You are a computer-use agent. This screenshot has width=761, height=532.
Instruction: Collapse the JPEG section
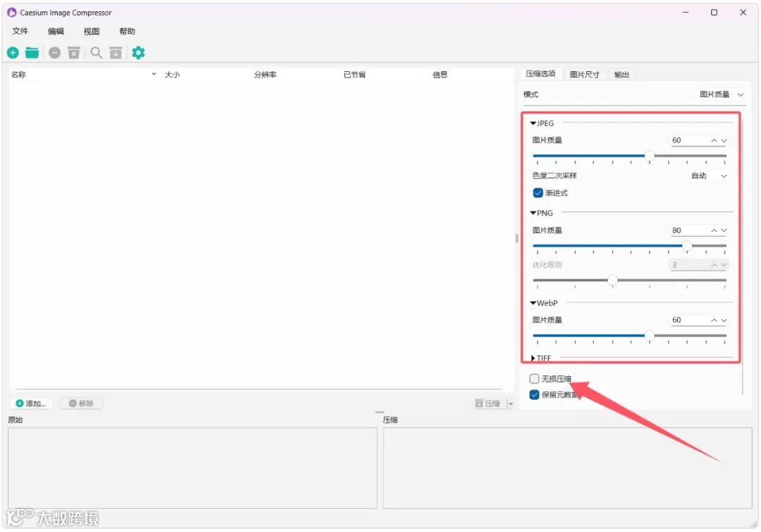pyautogui.click(x=533, y=123)
